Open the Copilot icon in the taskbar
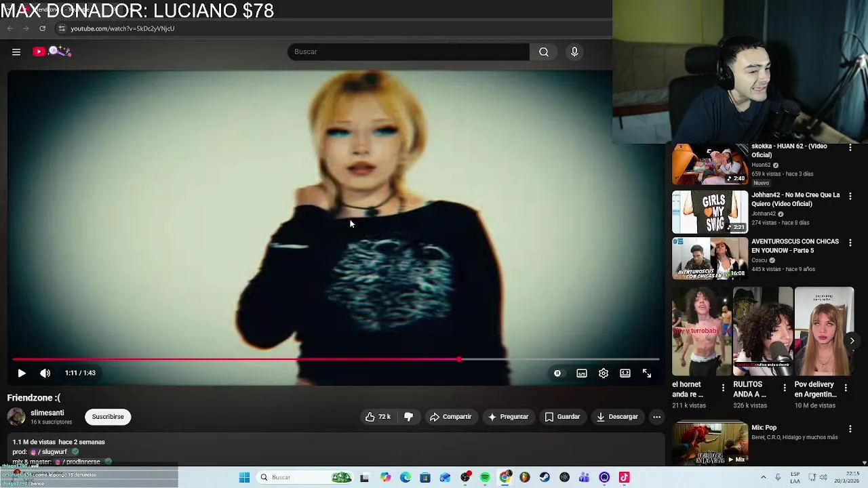 [385, 477]
